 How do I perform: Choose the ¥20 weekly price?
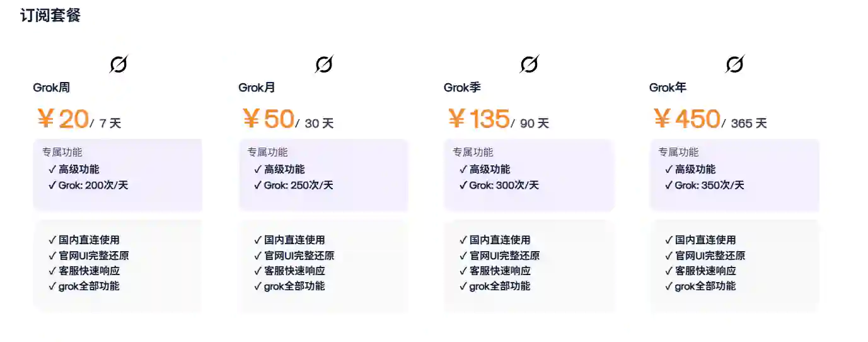[x=63, y=119]
